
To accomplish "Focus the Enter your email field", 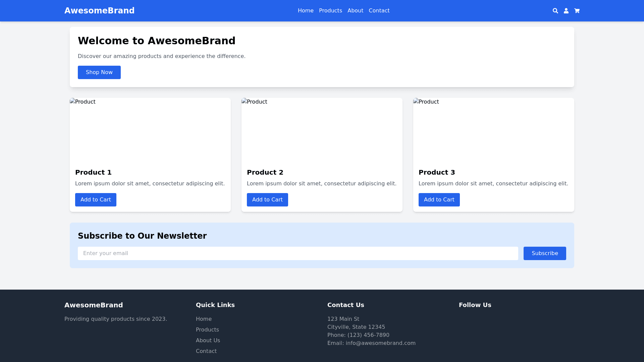I will coord(298,253).
